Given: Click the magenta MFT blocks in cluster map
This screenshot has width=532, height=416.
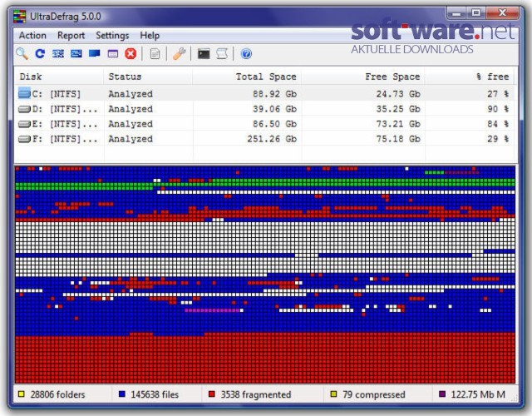Looking at the screenshot, I should [212, 310].
